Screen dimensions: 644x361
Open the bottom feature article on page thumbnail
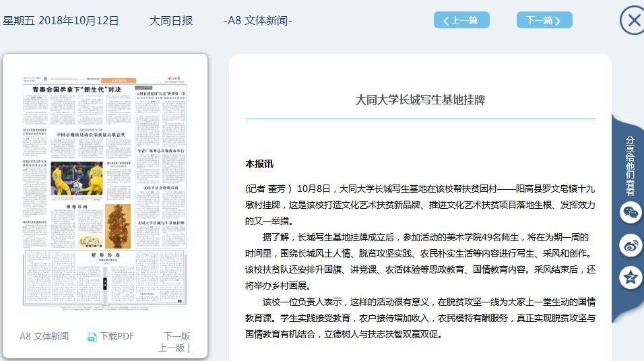(x=104, y=277)
